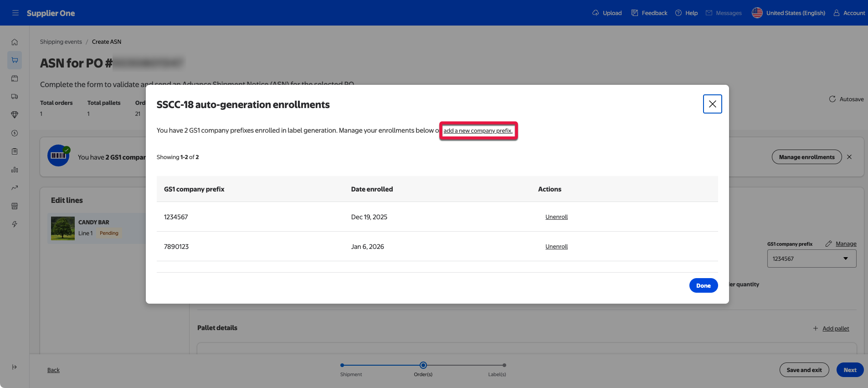Unenroll the 7890123 company prefix
This screenshot has width=868, height=388.
tap(556, 247)
